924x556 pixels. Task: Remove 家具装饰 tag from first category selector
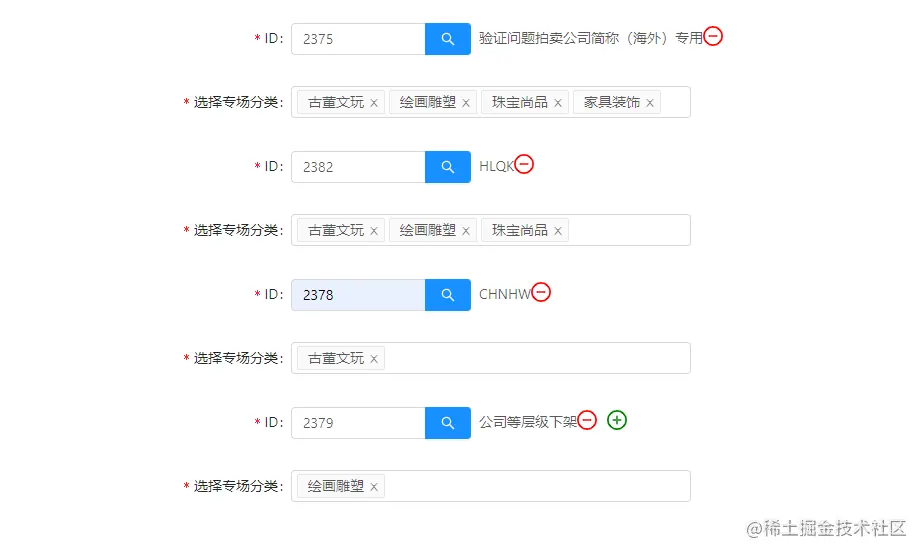point(650,103)
